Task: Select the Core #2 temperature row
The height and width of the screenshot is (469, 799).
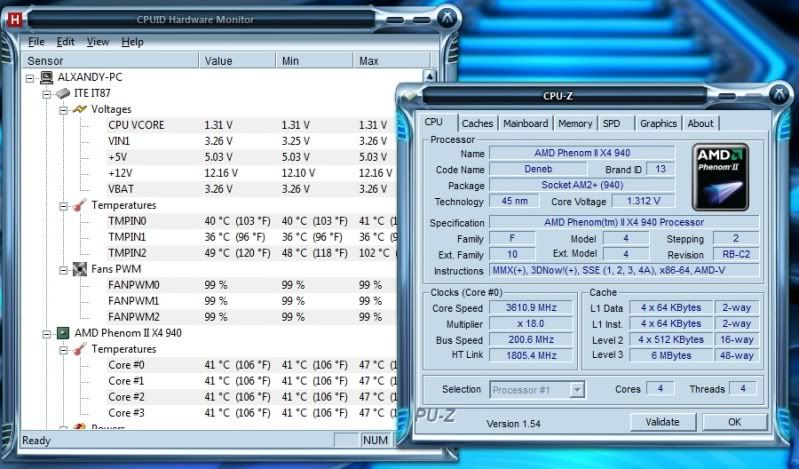Action: tap(251, 397)
